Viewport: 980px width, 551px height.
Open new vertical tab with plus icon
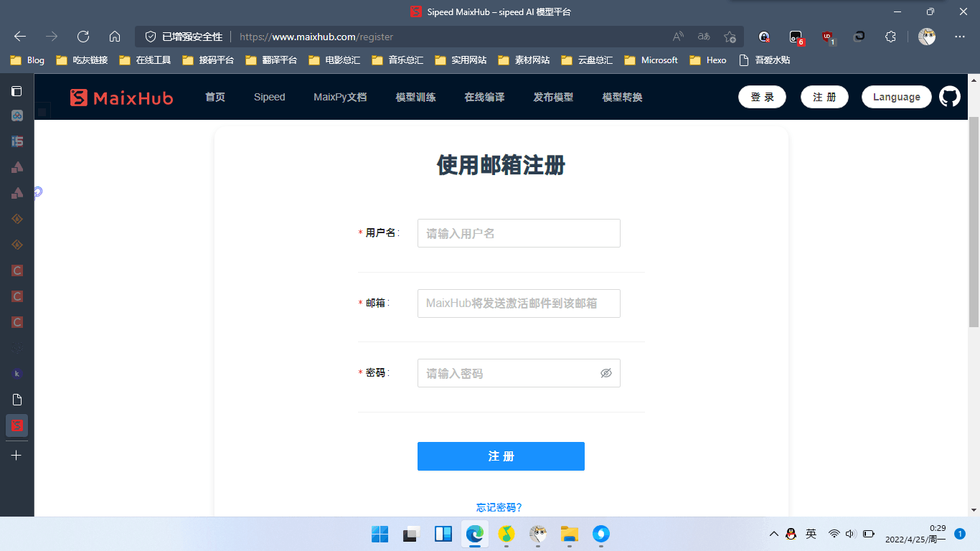tap(17, 456)
